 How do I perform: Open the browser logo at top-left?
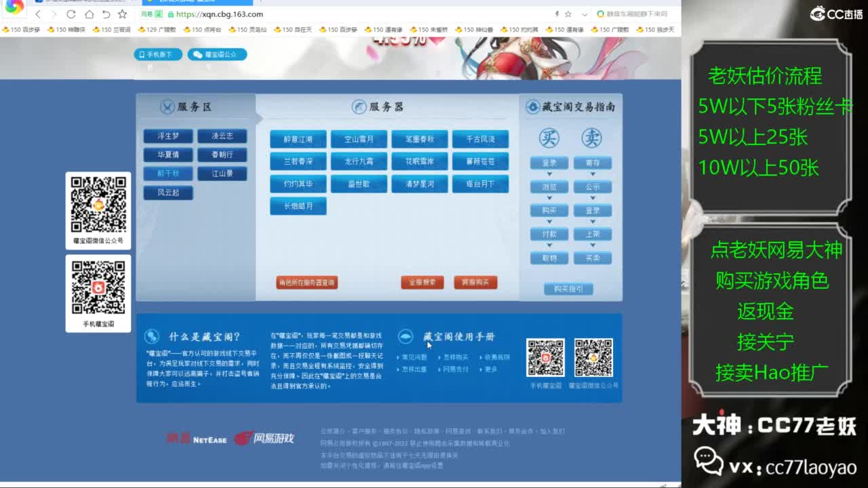[x=14, y=7]
